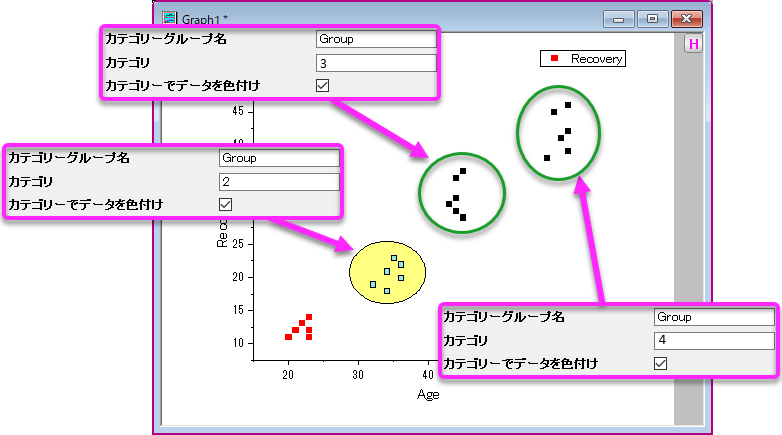Click the category field showing 3
Screen dimensions: 782x435
376,63
